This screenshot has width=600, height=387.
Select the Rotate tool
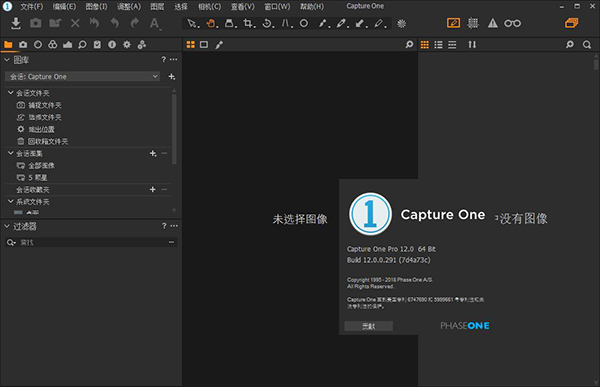[267, 24]
